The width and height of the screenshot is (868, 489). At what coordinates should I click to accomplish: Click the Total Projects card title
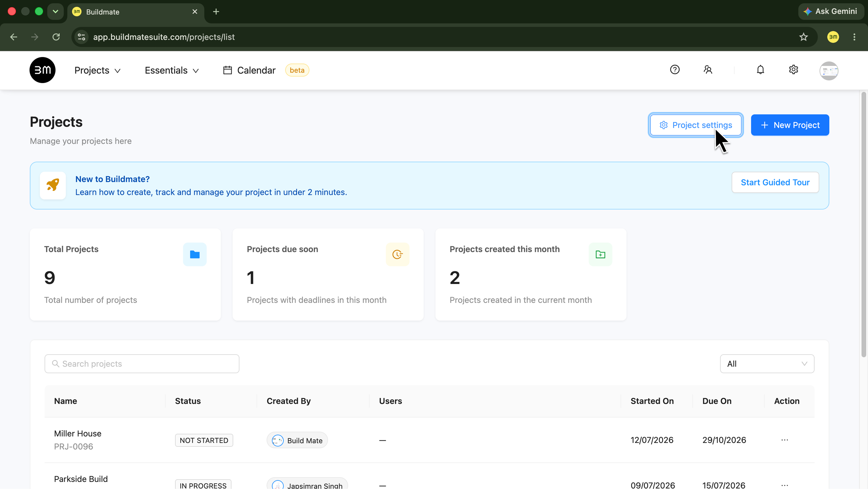coord(71,249)
